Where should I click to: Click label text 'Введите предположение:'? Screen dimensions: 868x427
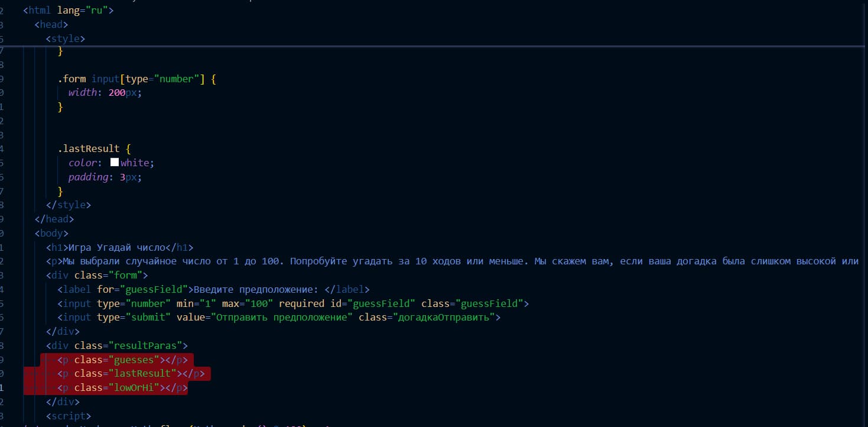click(x=256, y=289)
